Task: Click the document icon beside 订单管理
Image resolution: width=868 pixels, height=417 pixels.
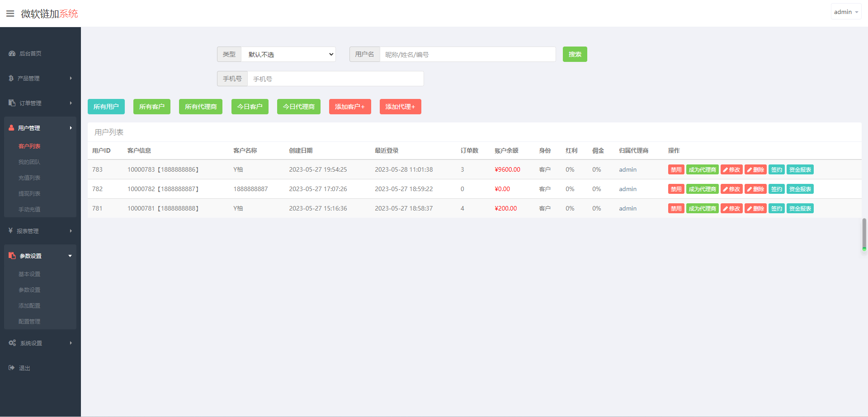Action: pyautogui.click(x=12, y=103)
